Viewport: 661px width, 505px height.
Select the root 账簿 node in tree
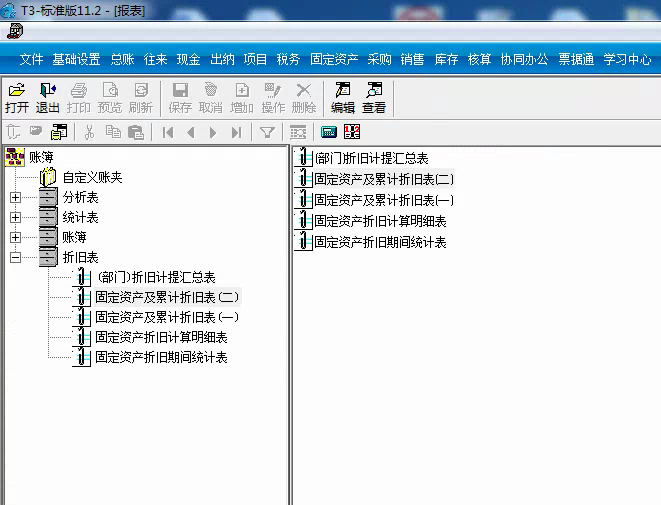[x=41, y=157]
